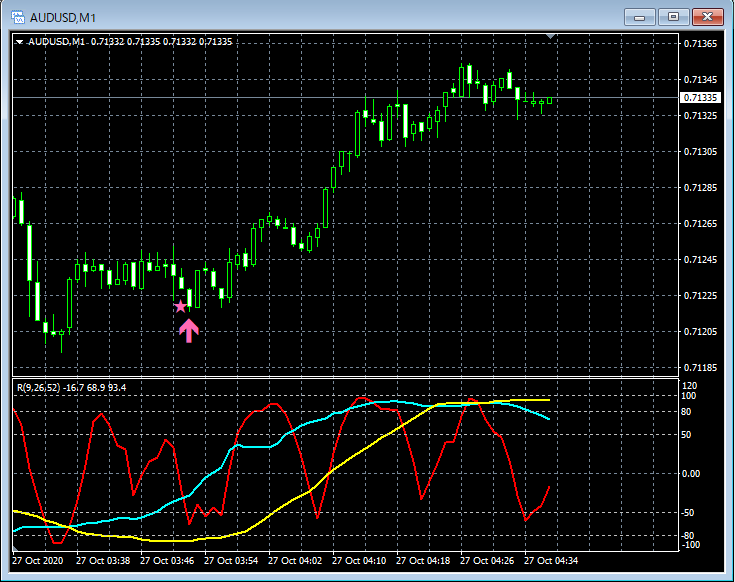The image size is (735, 582).
Task: Expand the chart title dropdown triangle
Action: (x=19, y=42)
